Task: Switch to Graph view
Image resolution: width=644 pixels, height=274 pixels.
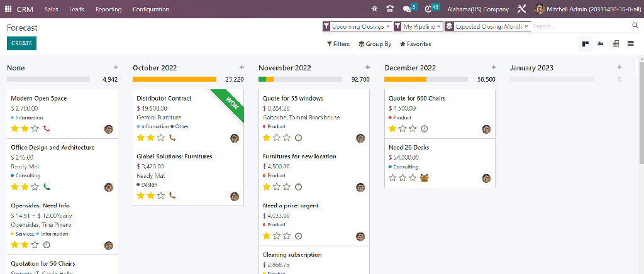Action: click(601, 44)
